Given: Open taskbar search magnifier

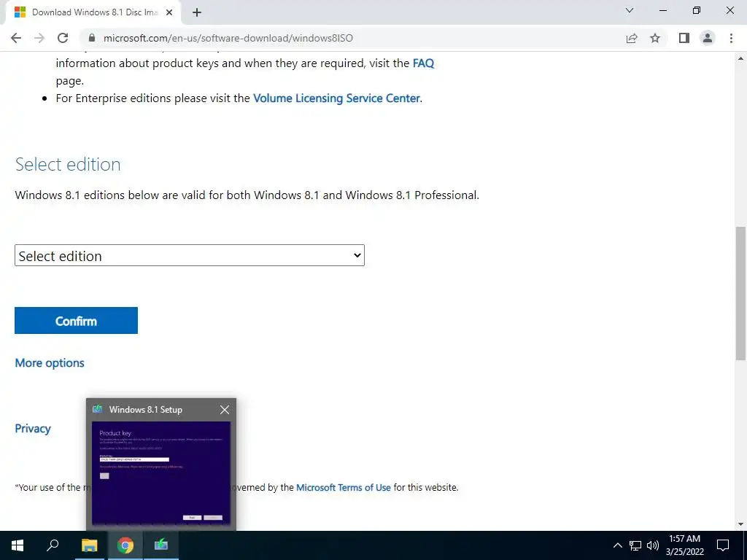Looking at the screenshot, I should 53,545.
